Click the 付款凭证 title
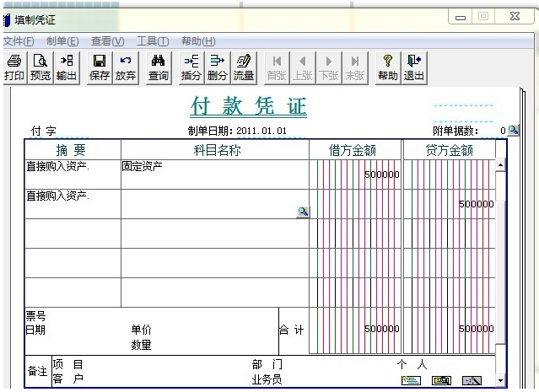This screenshot has height=392, width=539. tap(249, 106)
